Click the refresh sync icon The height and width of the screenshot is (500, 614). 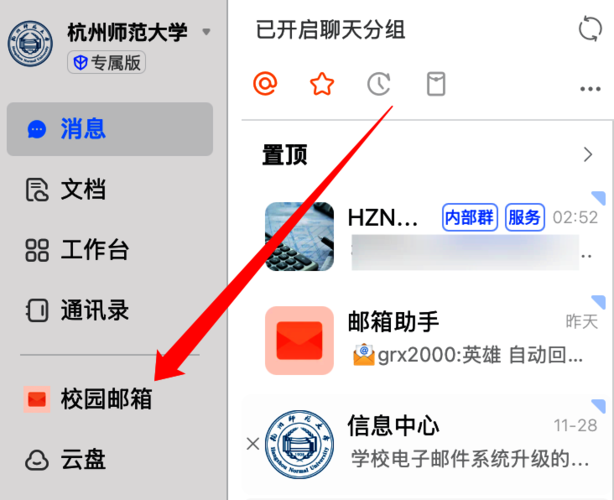tap(590, 29)
